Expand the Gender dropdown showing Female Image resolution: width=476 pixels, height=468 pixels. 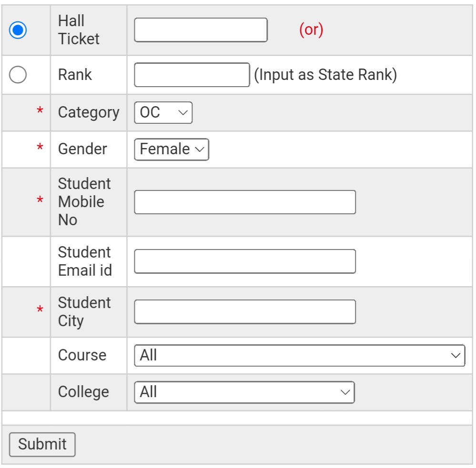172,149
